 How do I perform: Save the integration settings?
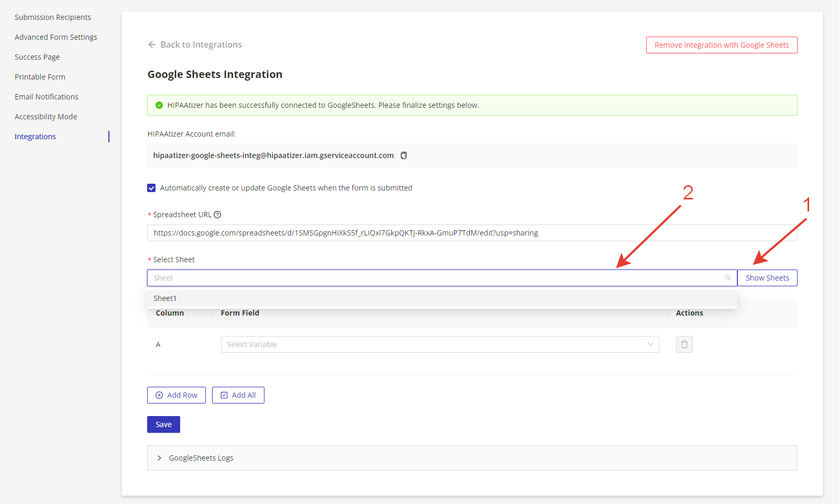tap(163, 424)
